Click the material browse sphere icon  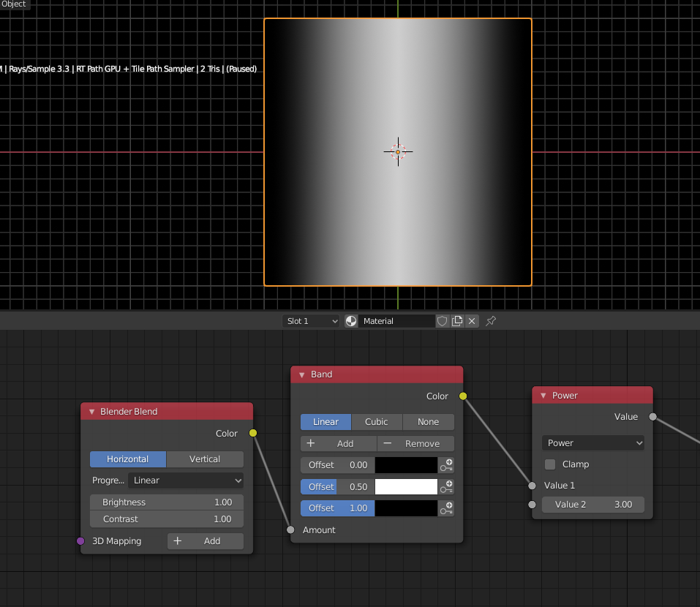(351, 321)
